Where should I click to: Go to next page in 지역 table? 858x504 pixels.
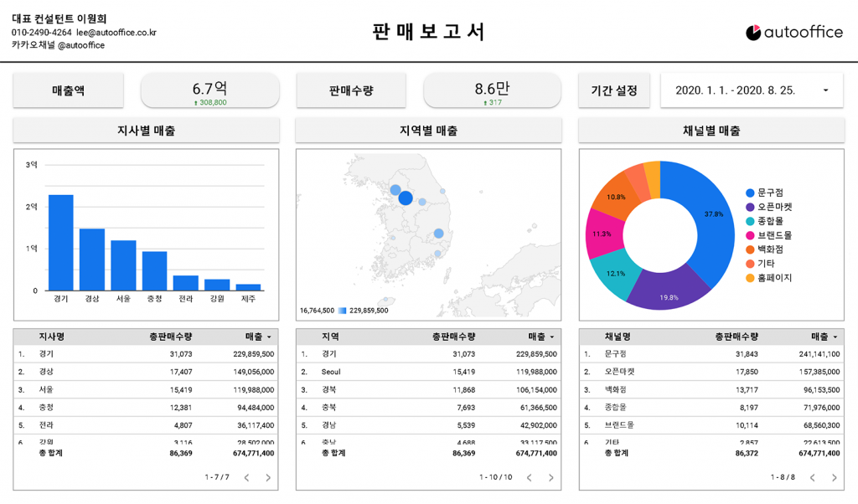(551, 478)
